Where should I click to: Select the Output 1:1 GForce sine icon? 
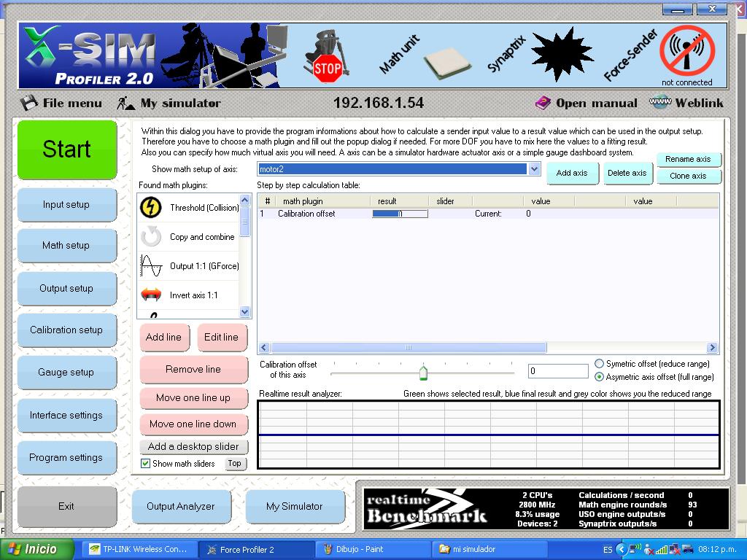click(x=151, y=265)
